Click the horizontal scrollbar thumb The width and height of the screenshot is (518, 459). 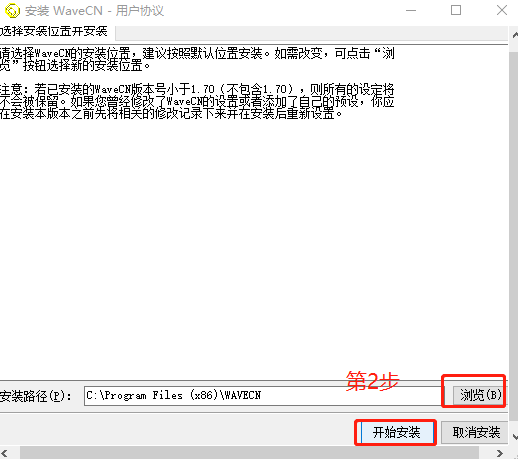pos(249,453)
